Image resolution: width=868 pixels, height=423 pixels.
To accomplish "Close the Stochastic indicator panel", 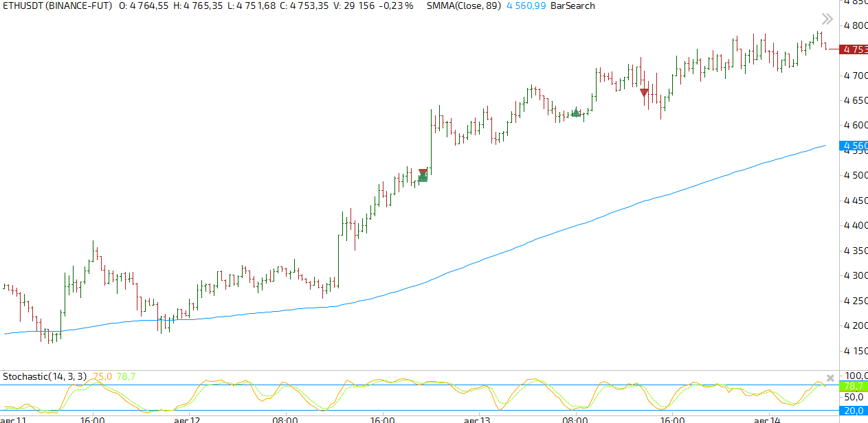I will click(830, 378).
